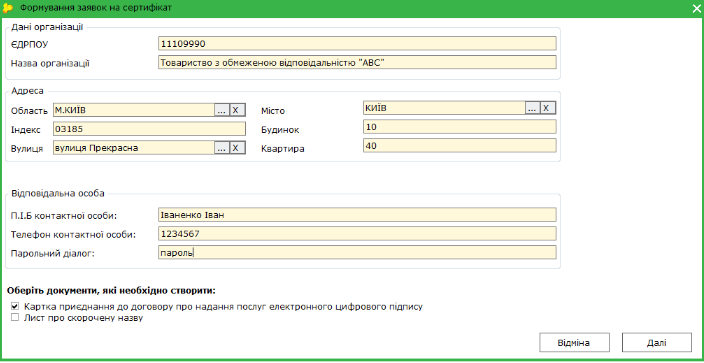This screenshot has width=704, height=363.
Task: Click the Парольний діалог: label
Action: [53, 254]
